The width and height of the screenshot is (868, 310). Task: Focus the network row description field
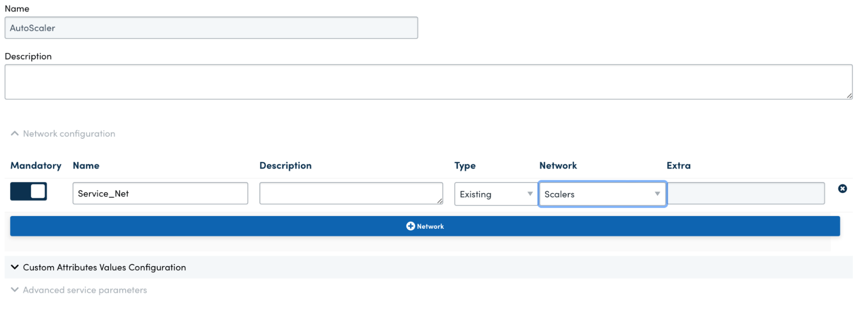pos(350,193)
